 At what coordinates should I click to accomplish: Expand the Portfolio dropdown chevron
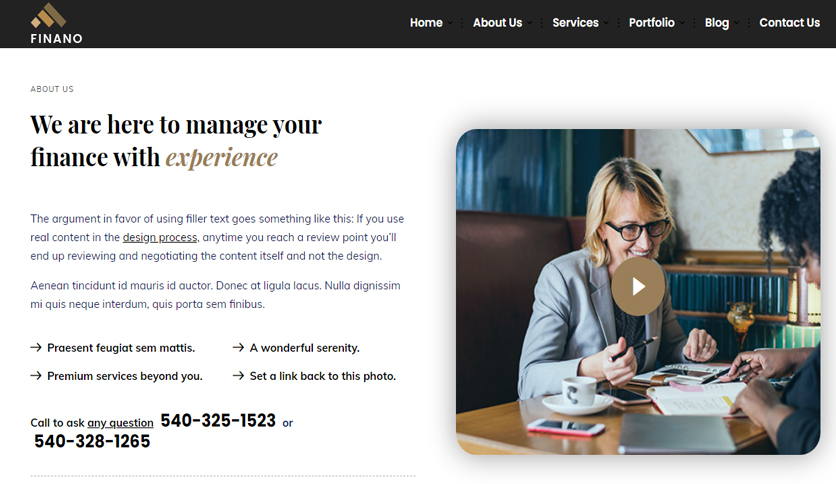point(682,23)
